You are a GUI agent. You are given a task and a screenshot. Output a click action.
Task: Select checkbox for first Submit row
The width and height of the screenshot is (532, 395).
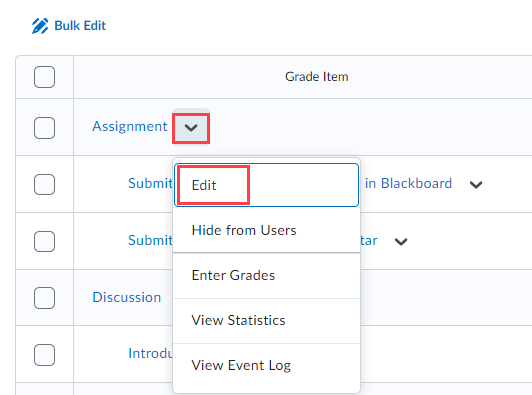coord(44,185)
